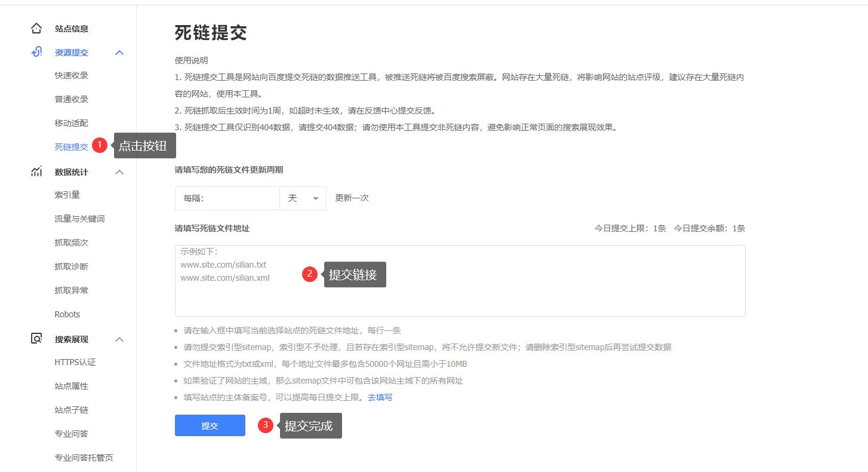Open 快速收录 in the sidebar

coord(71,75)
